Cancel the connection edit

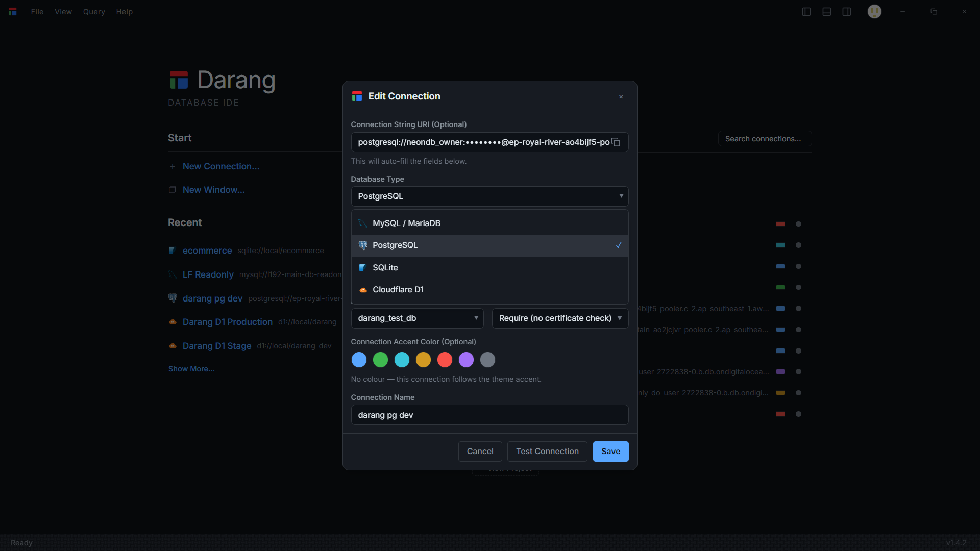tap(480, 452)
